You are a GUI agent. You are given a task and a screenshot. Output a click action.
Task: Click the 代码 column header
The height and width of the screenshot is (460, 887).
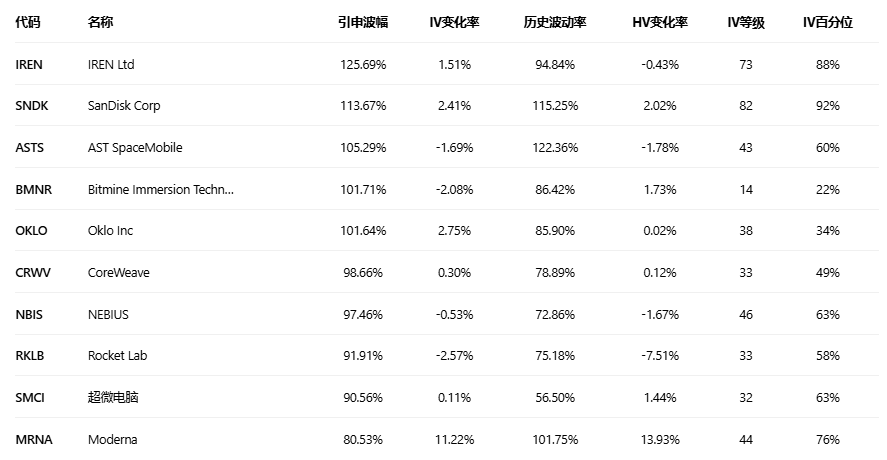(28, 22)
